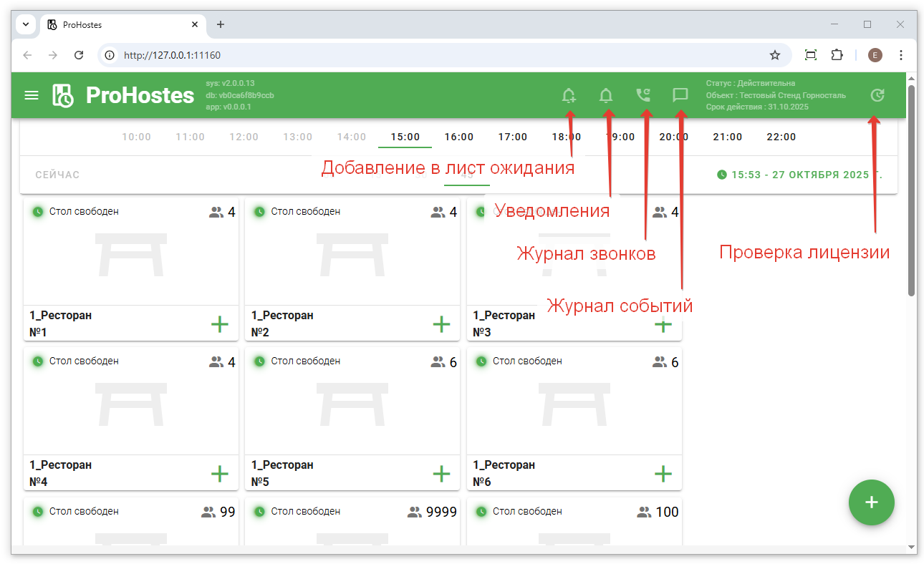Open the event log chat icon
The height and width of the screenshot is (569, 924).
(680, 95)
